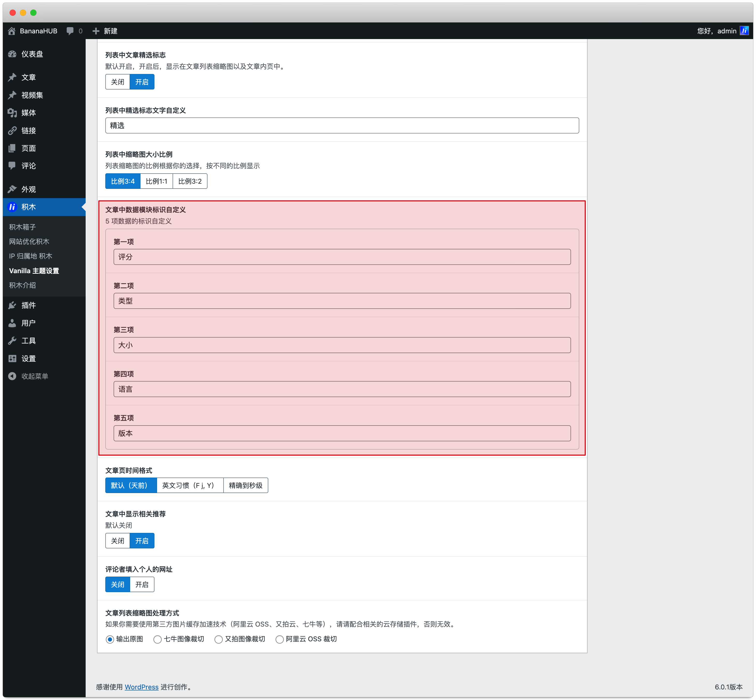The width and height of the screenshot is (756, 700).
Task: Click the 6.0.1版本 footer text
Action: pyautogui.click(x=729, y=687)
